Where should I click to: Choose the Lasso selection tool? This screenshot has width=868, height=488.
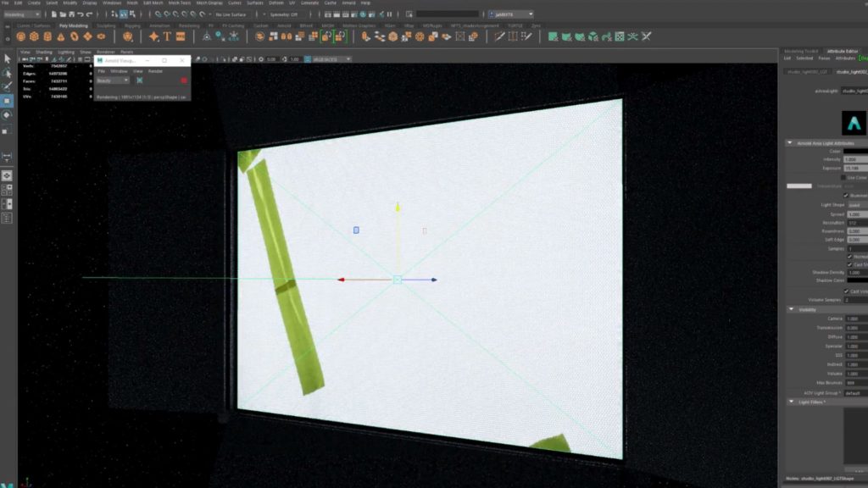[x=8, y=73]
